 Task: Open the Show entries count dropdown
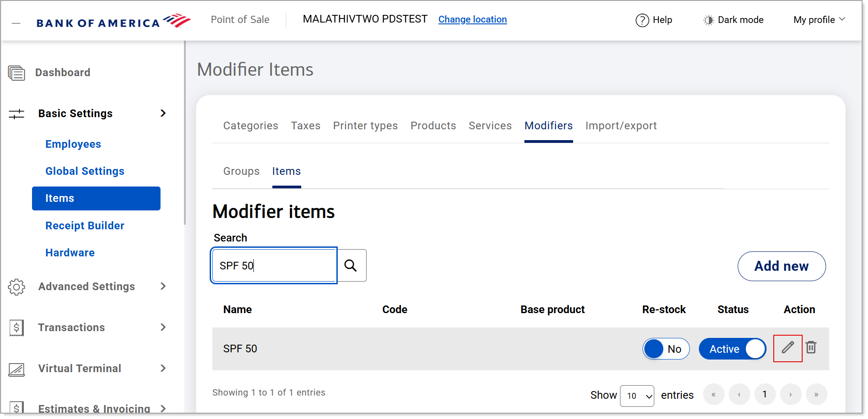coord(637,396)
